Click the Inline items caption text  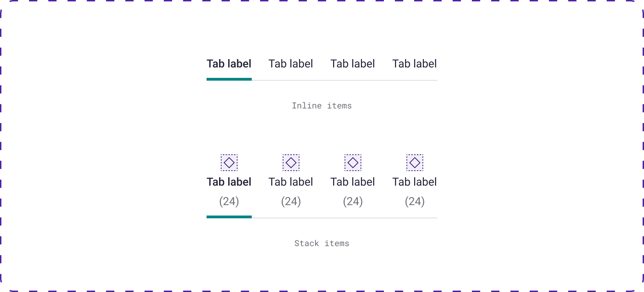click(x=322, y=106)
